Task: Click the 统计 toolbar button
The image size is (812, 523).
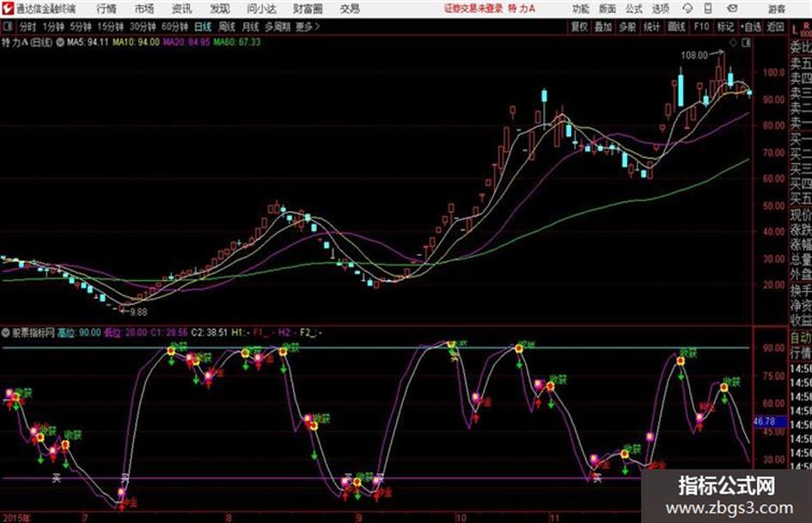Action: (x=652, y=27)
